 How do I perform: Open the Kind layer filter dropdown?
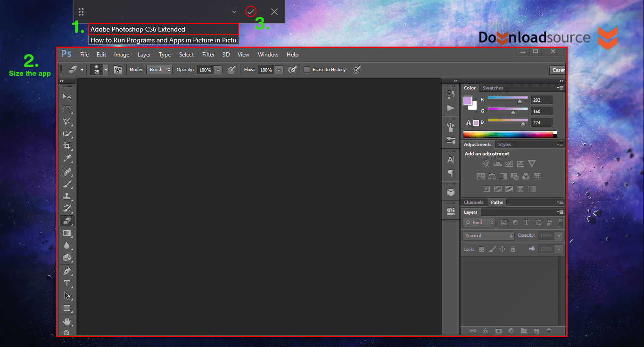click(x=479, y=223)
